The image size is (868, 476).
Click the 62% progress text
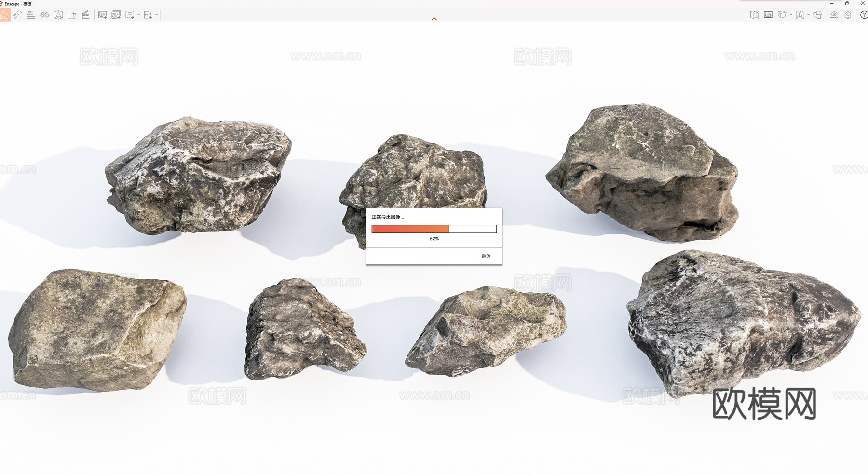[x=434, y=239]
